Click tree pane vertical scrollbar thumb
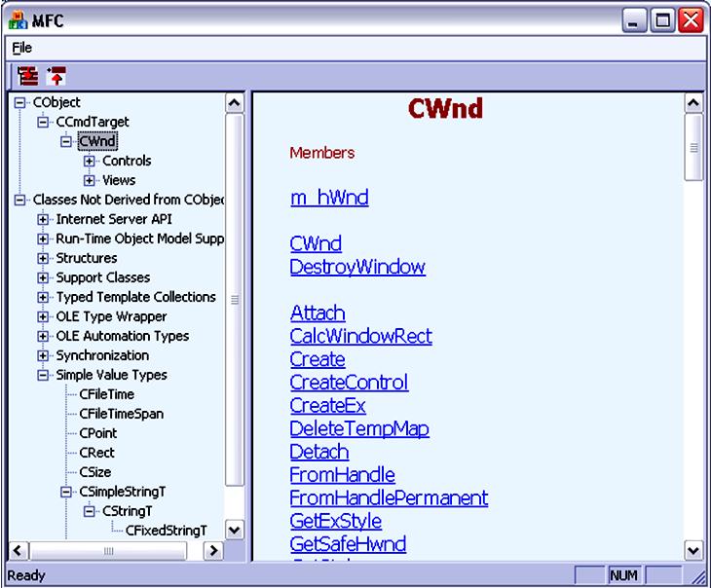Screen dimensions: 711x588 [235, 300]
